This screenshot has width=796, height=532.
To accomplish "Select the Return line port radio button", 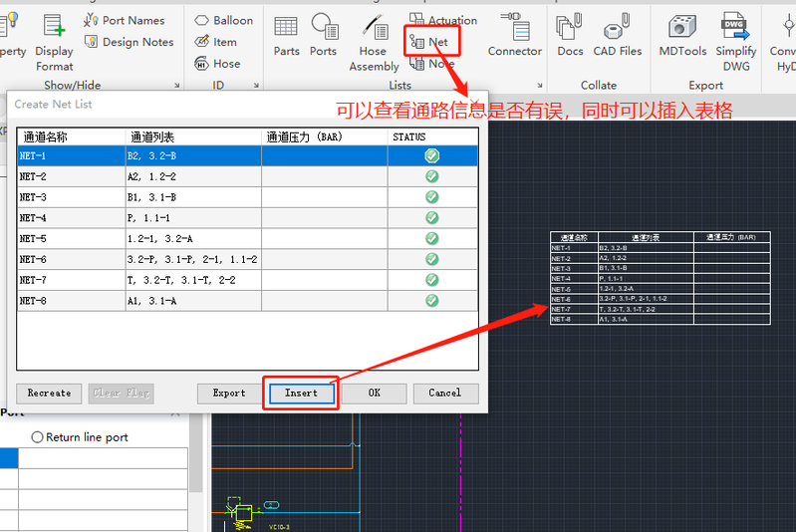I will (x=38, y=437).
